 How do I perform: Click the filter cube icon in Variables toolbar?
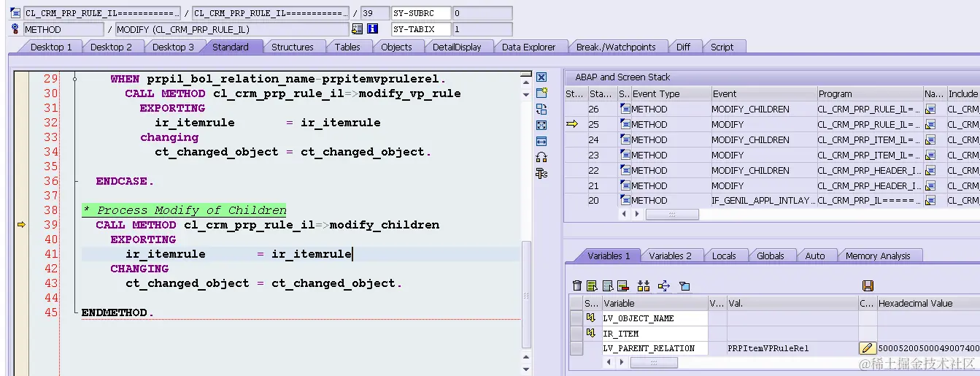[684, 285]
